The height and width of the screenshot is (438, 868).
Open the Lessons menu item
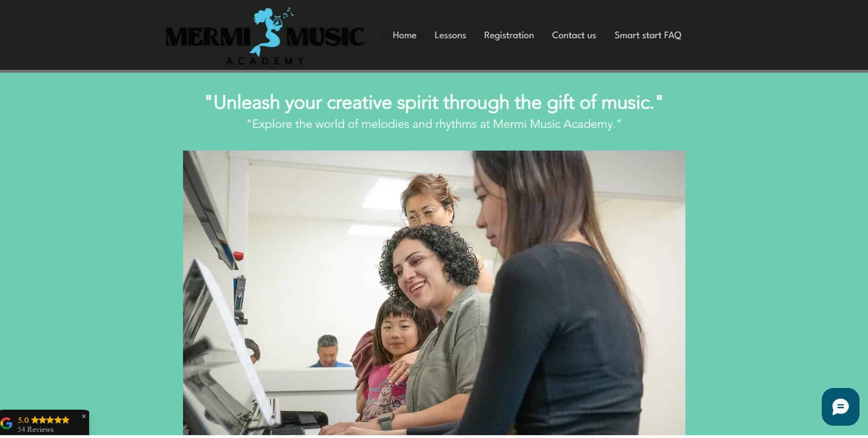coord(450,35)
